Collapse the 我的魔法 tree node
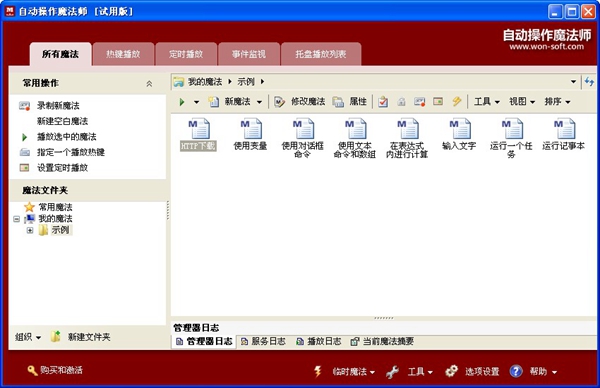Image resolution: width=600 pixels, height=388 pixels. [16, 219]
